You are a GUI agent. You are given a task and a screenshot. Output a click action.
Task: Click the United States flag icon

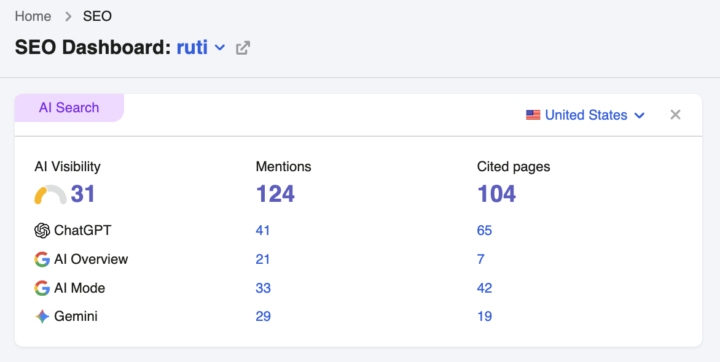(533, 115)
